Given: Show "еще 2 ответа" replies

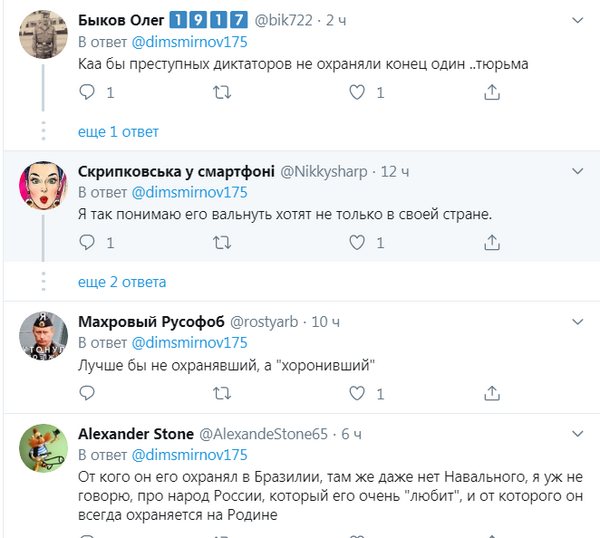Looking at the screenshot, I should click(122, 282).
